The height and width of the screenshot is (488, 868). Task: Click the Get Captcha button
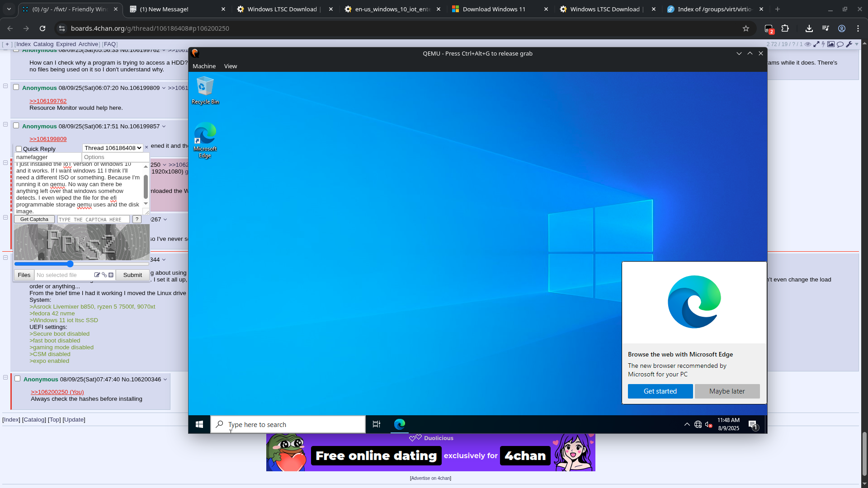click(x=34, y=219)
